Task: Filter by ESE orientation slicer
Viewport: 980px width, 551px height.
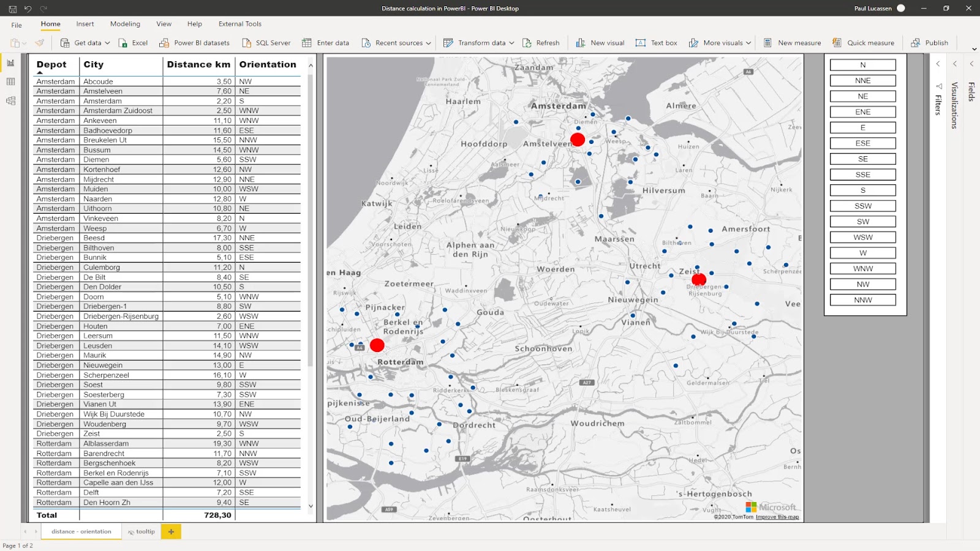Action: [862, 143]
